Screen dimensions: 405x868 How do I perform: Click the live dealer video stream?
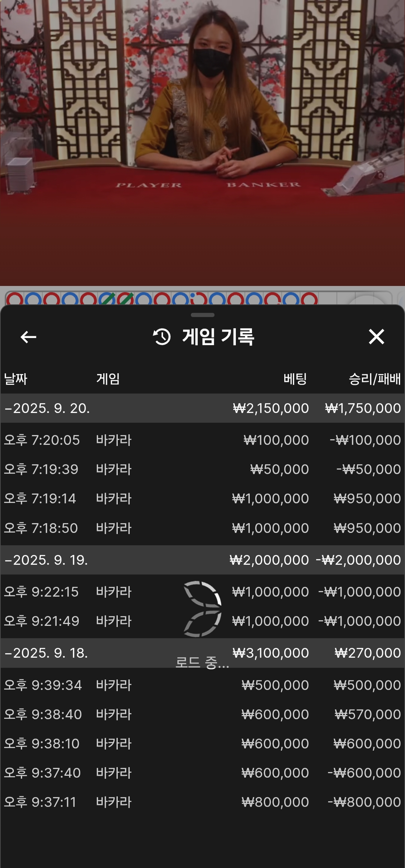click(x=202, y=142)
